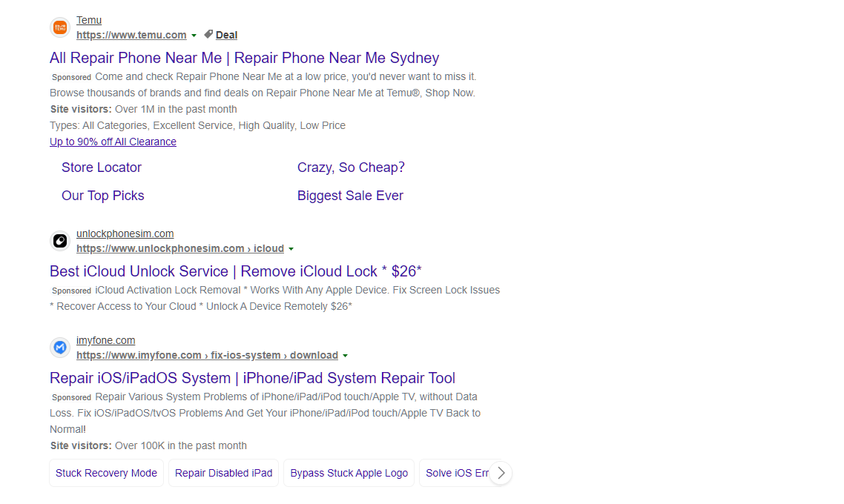Click the imyfone blue favicon icon
844x504 pixels.
click(60, 348)
